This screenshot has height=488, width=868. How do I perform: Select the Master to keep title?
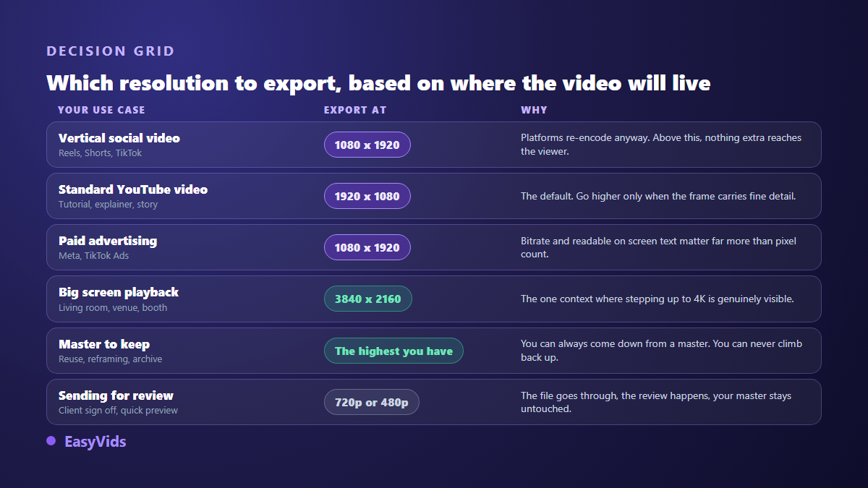(104, 344)
